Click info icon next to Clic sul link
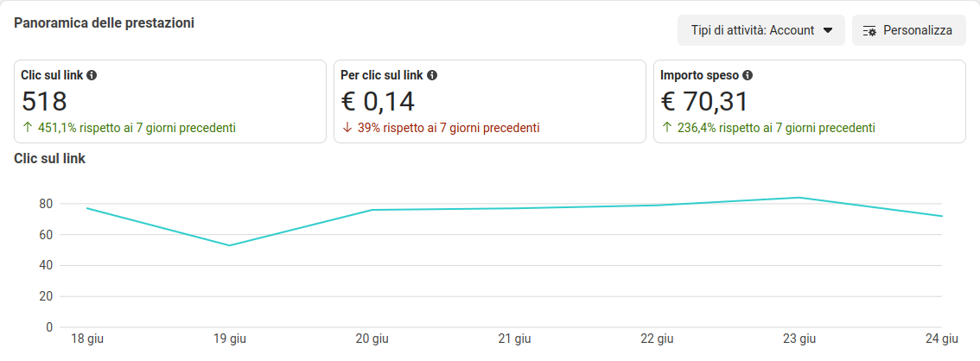Screen dimensions: 980x361 92,75
